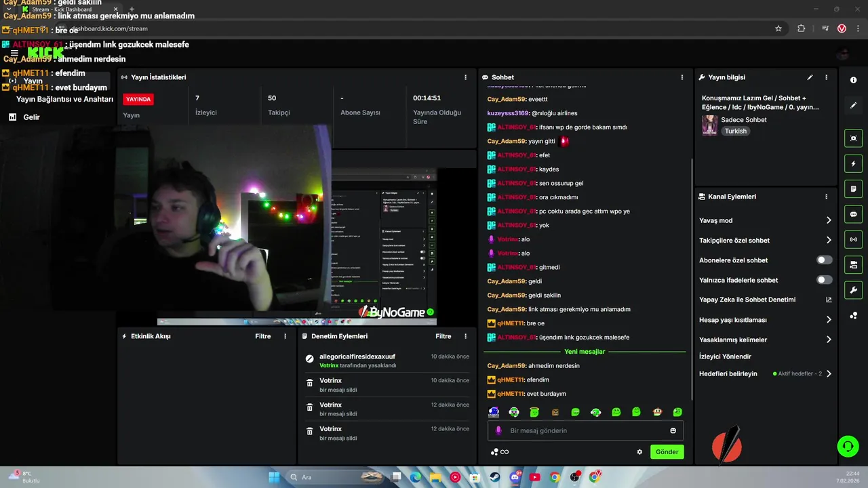Edit stream info with the pencil icon
The image size is (868, 488).
(x=810, y=77)
